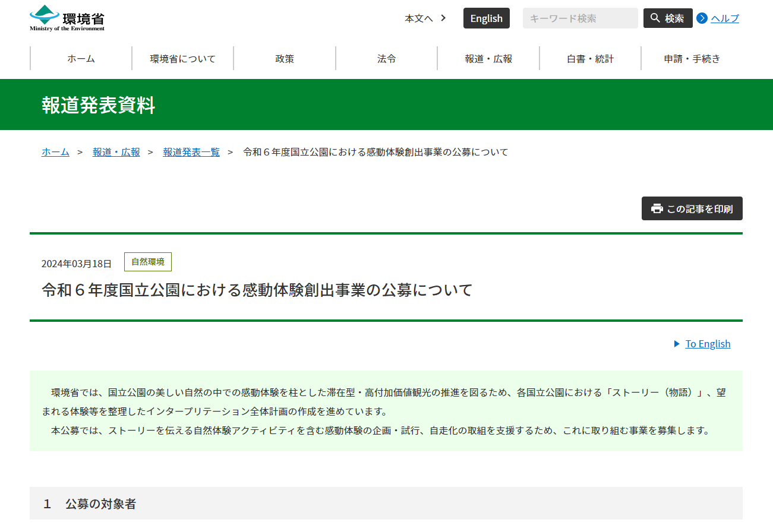
Task: Click the キーワード検索 search input field
Action: [x=580, y=18]
